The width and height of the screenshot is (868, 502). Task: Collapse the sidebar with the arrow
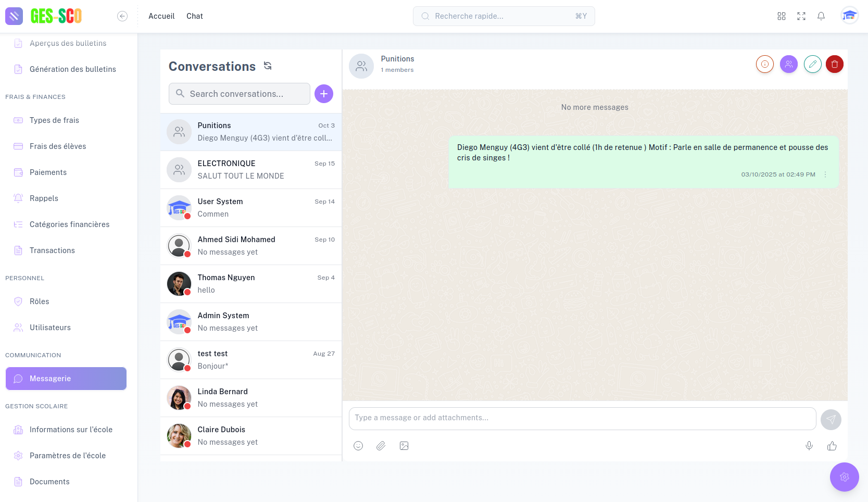pos(122,16)
